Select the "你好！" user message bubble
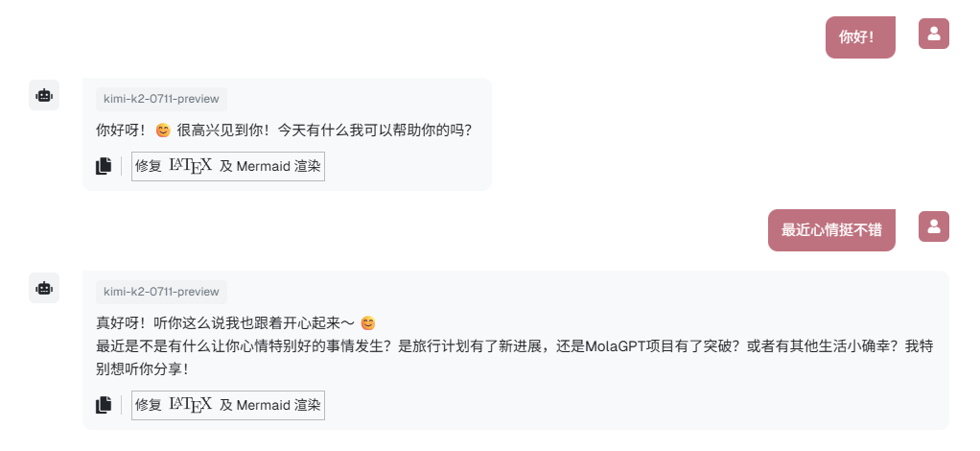The height and width of the screenshot is (451, 980). pyautogui.click(x=860, y=37)
